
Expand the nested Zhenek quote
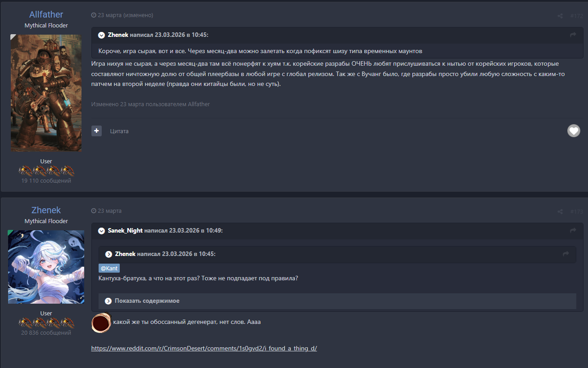pyautogui.click(x=109, y=254)
